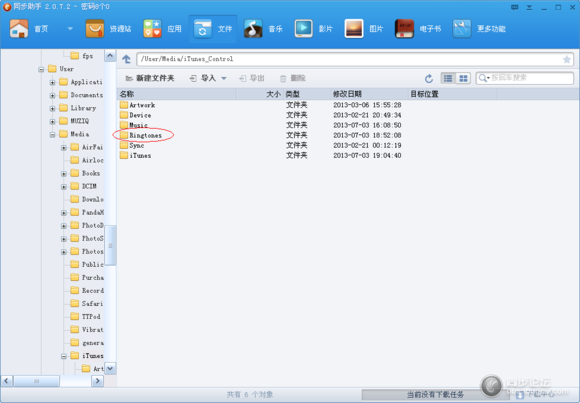The height and width of the screenshot is (403, 580).
Task: Select the Music folder in file list
Action: [x=134, y=125]
